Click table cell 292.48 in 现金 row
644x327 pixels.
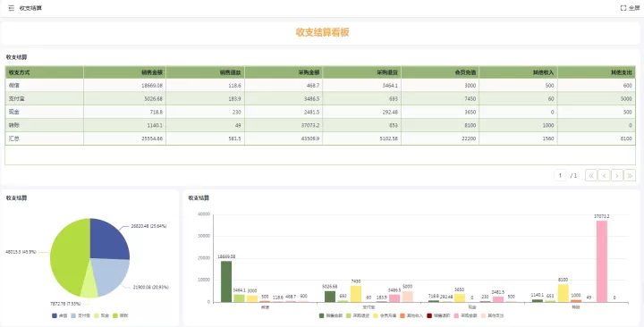tap(362, 112)
